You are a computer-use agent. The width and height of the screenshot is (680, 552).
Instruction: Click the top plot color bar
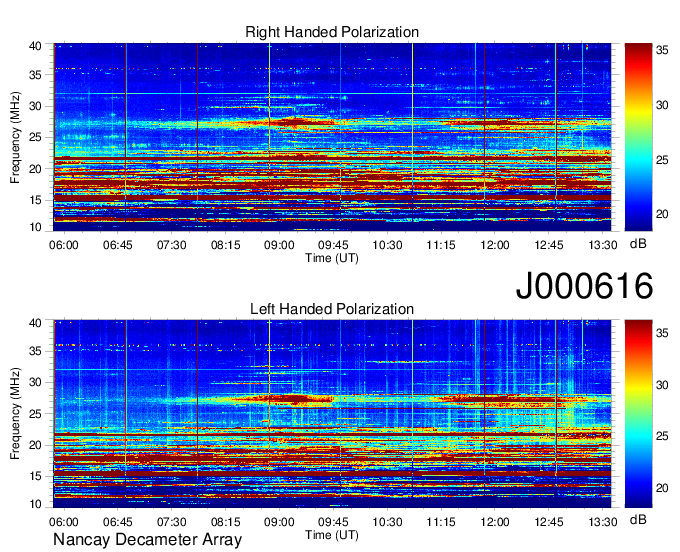click(x=638, y=137)
